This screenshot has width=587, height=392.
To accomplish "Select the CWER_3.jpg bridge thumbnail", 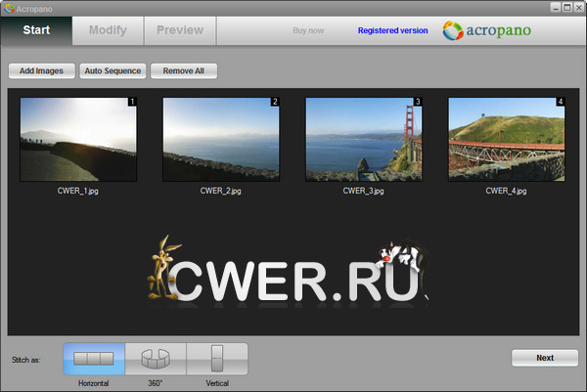I will (x=364, y=139).
